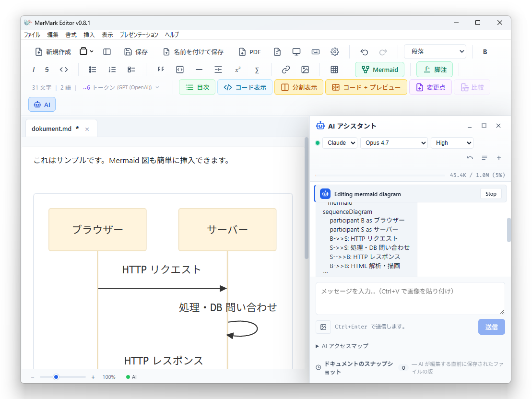The width and height of the screenshot is (532, 399).
Task: Adjust the zoom slider handle
Action: pos(56,377)
